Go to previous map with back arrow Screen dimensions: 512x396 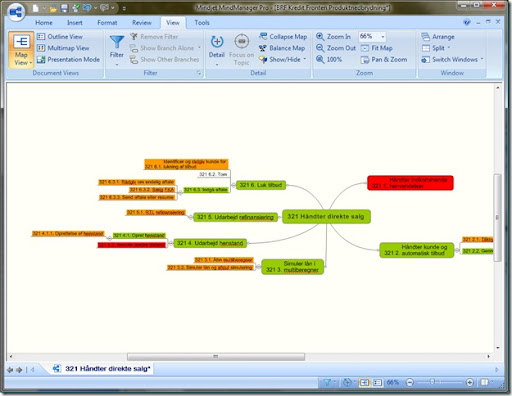click(10, 370)
